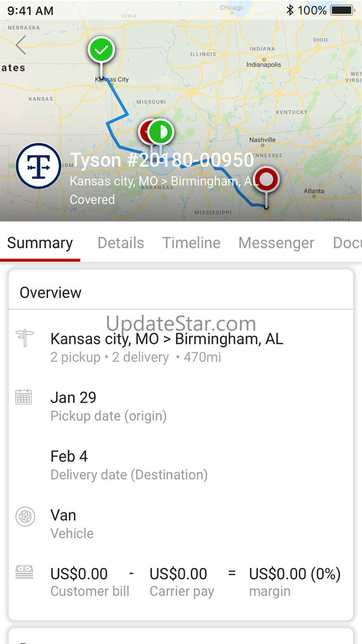
Task: Tap the calendar icon beside Jan 29
Action: [x=24, y=397]
